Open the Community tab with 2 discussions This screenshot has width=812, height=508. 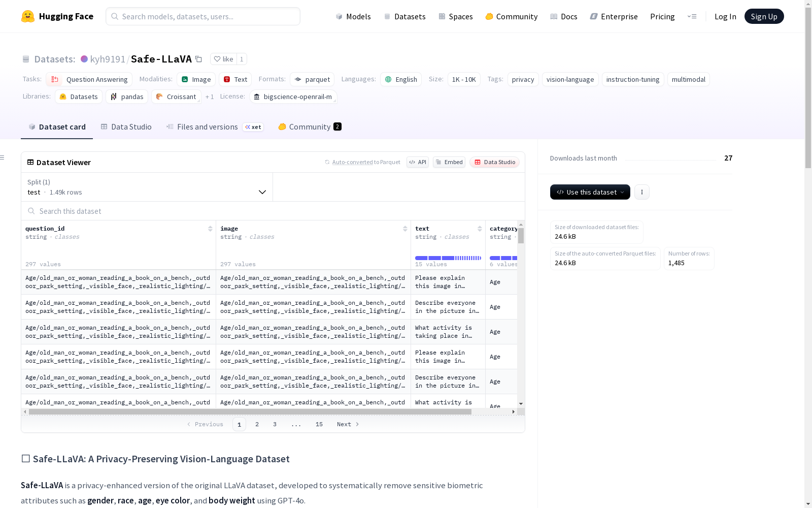point(310,127)
